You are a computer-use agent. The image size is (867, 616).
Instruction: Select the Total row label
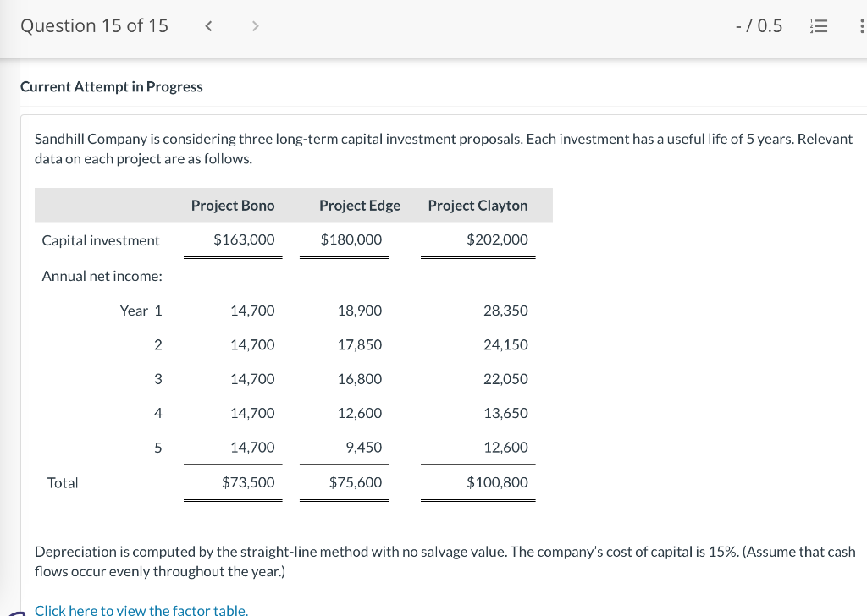(63, 483)
